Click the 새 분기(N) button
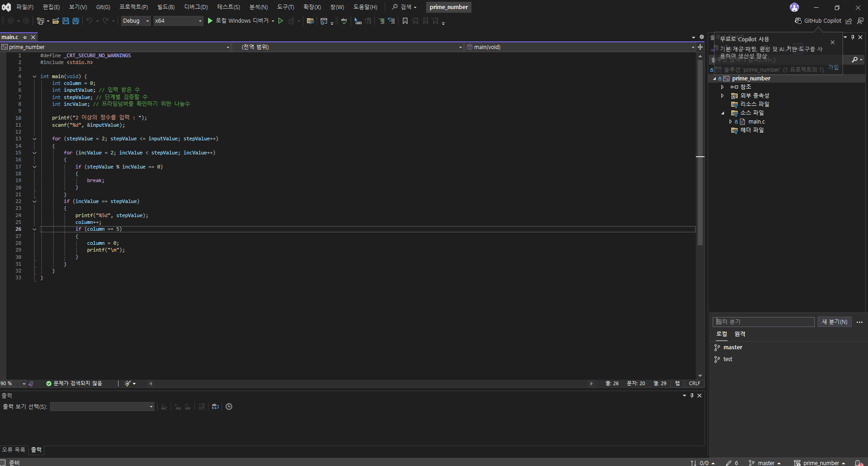The image size is (868, 466). coord(834,322)
